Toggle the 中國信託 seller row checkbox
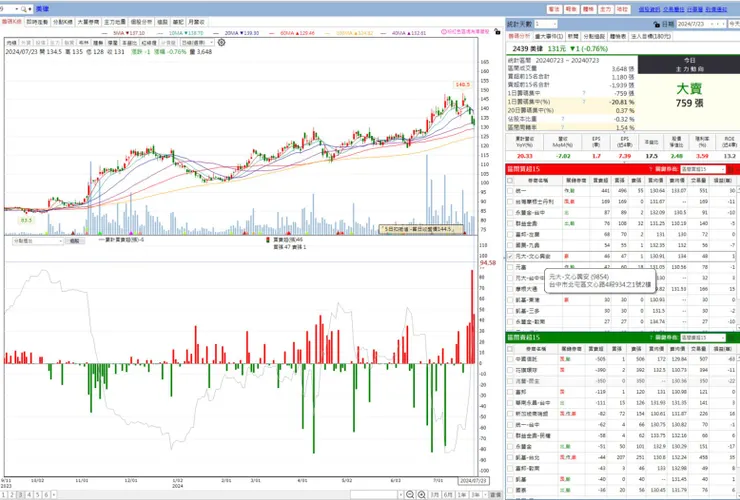Screen dimensions: 740x500 [510, 359]
